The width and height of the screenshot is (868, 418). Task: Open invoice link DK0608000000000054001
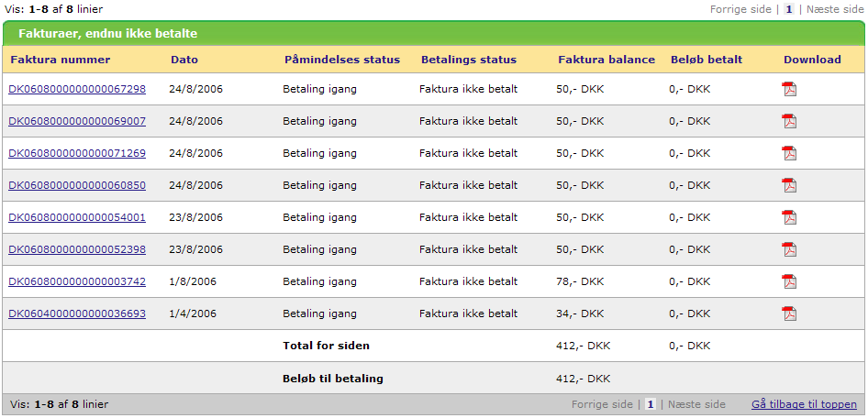coord(77,217)
